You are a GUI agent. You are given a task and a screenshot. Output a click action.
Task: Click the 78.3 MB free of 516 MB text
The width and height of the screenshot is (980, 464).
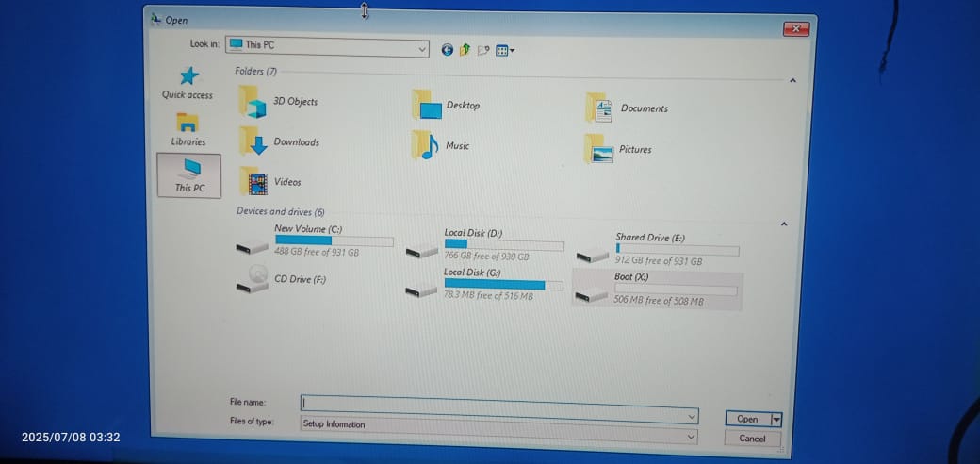coord(488,295)
